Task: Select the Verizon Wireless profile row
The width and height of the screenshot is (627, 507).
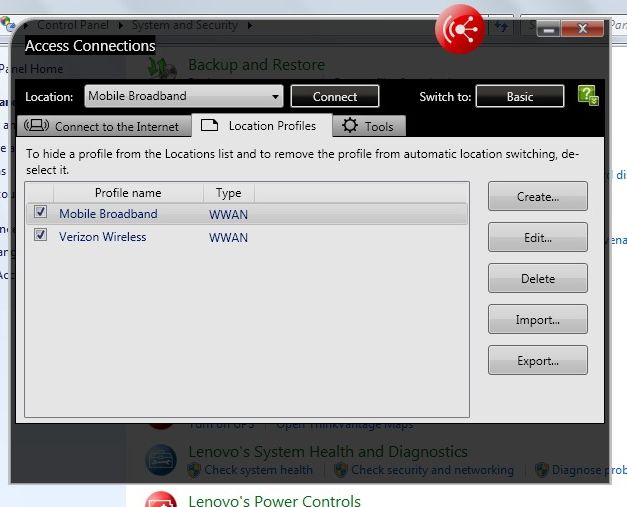Action: click(x=247, y=237)
